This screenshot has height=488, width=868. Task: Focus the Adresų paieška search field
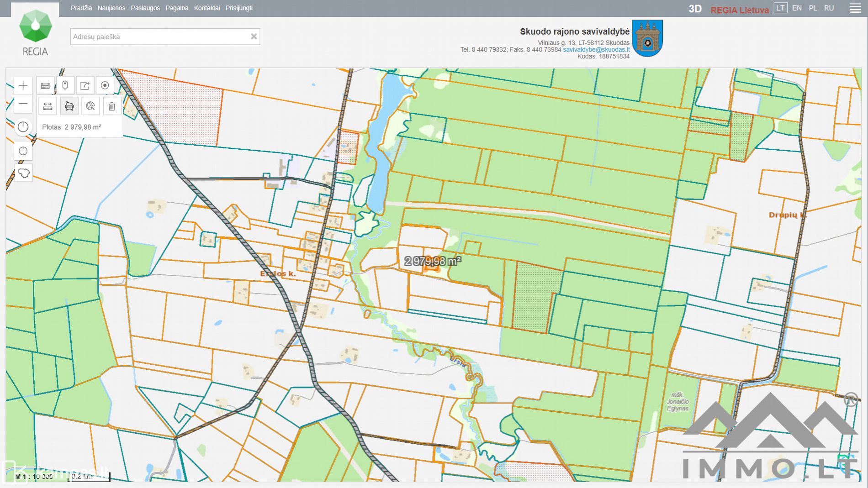tap(160, 37)
